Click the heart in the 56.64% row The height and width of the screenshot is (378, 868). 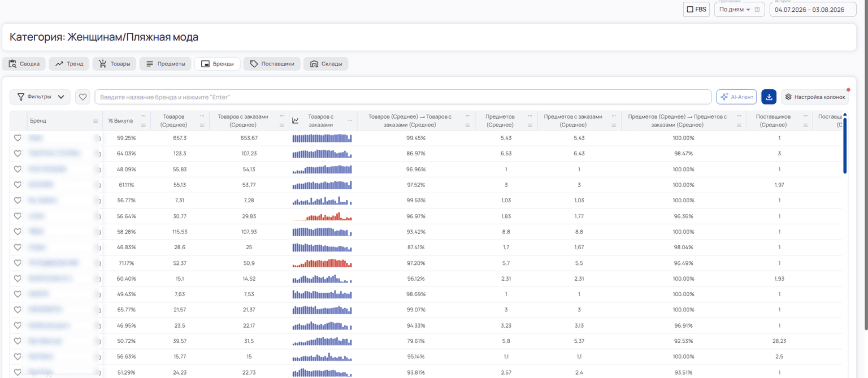[18, 216]
